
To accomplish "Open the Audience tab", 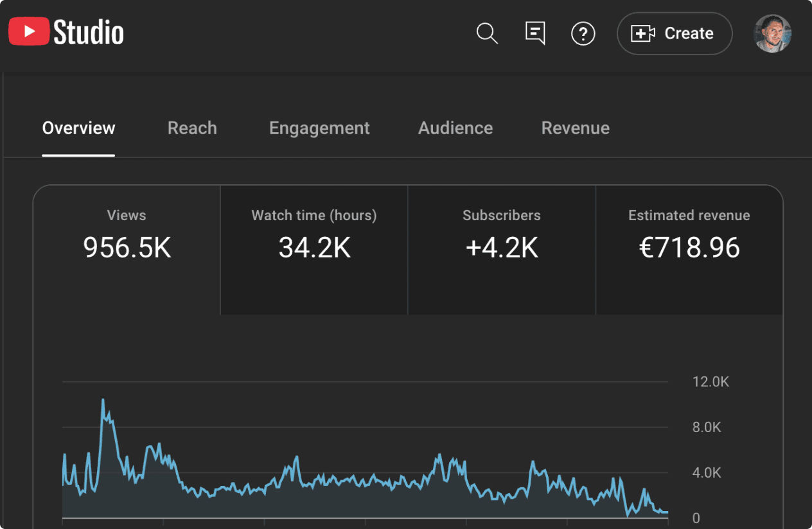I will click(455, 128).
